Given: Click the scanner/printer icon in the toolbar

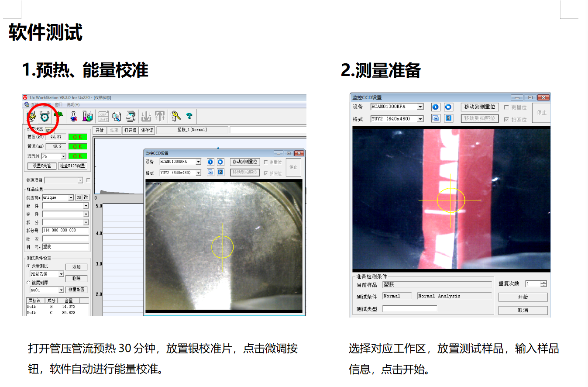Looking at the screenshot, I should (x=131, y=116).
